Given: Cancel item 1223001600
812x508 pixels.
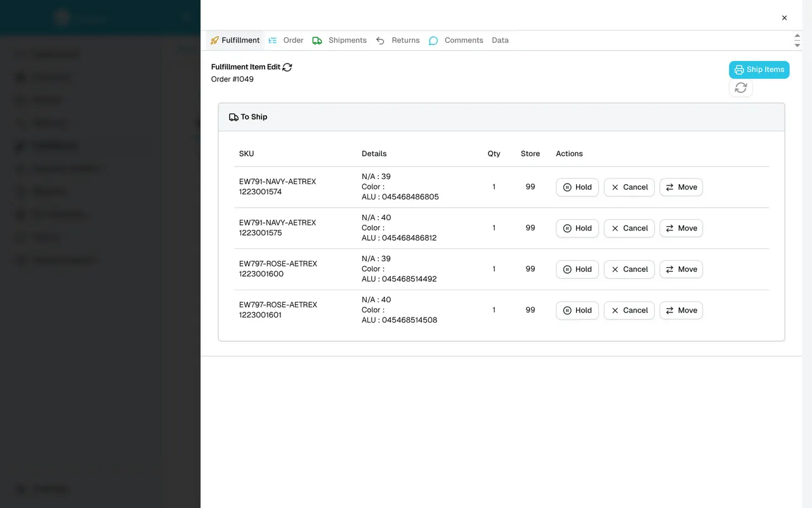Looking at the screenshot, I should [x=629, y=269].
